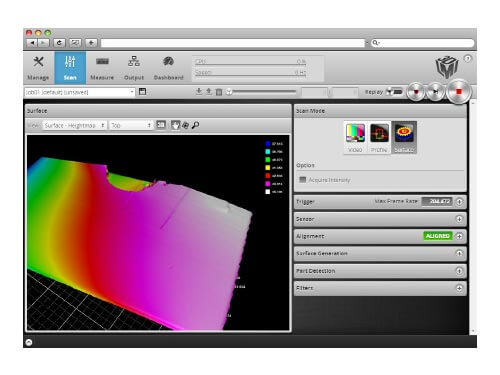Click the replay position slider
Screen dimensions: 500x375
[x=261, y=92]
